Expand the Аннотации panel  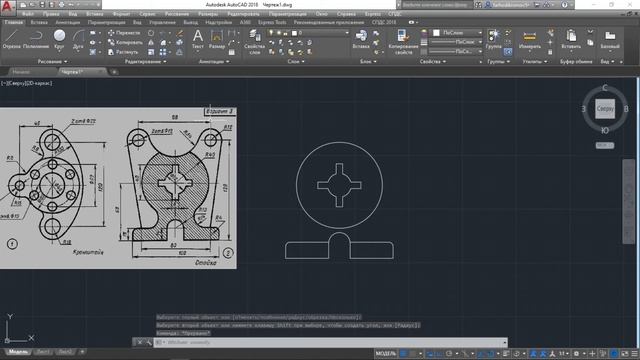click(x=214, y=62)
